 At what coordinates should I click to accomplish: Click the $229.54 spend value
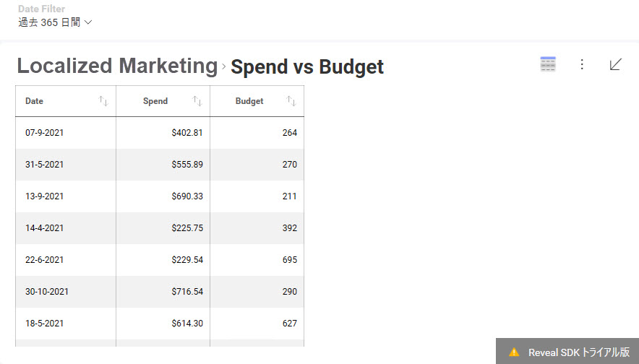(187, 260)
